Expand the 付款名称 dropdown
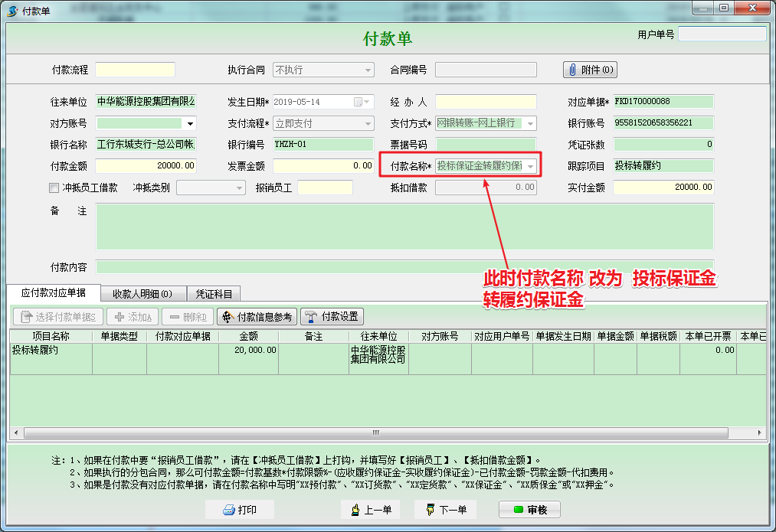The image size is (776, 532). (x=530, y=166)
